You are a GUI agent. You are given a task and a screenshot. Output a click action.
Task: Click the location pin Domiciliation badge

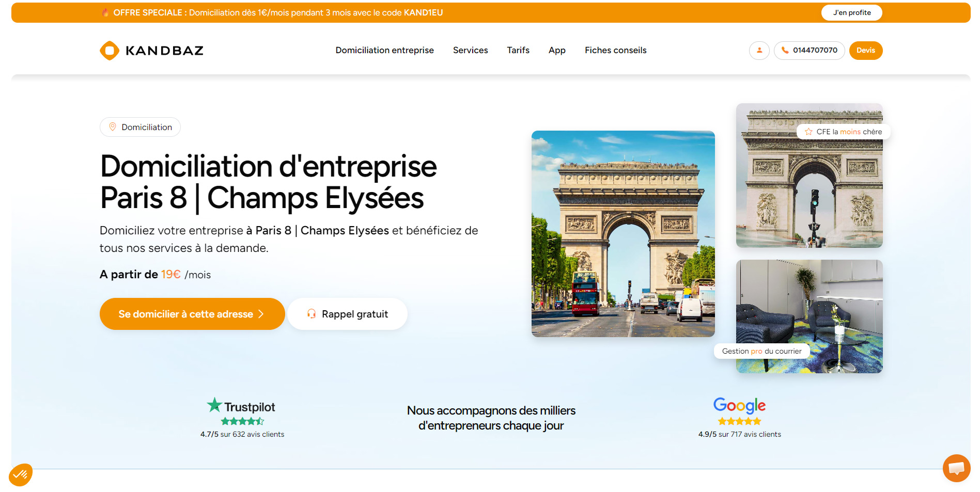(140, 127)
